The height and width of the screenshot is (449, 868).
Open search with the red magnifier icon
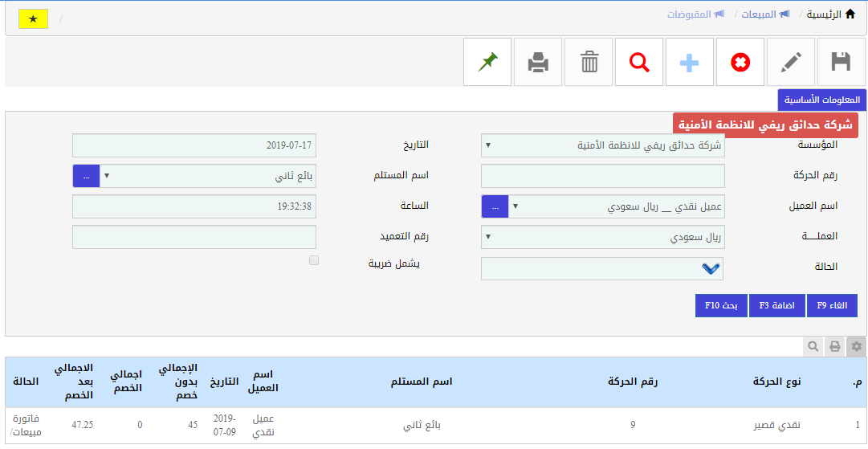click(639, 62)
